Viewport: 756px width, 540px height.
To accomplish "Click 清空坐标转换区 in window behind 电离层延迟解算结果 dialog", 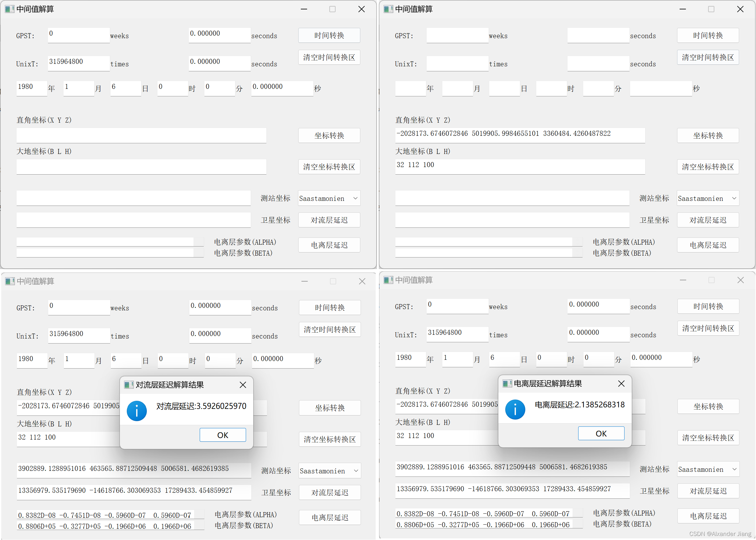I will point(708,438).
